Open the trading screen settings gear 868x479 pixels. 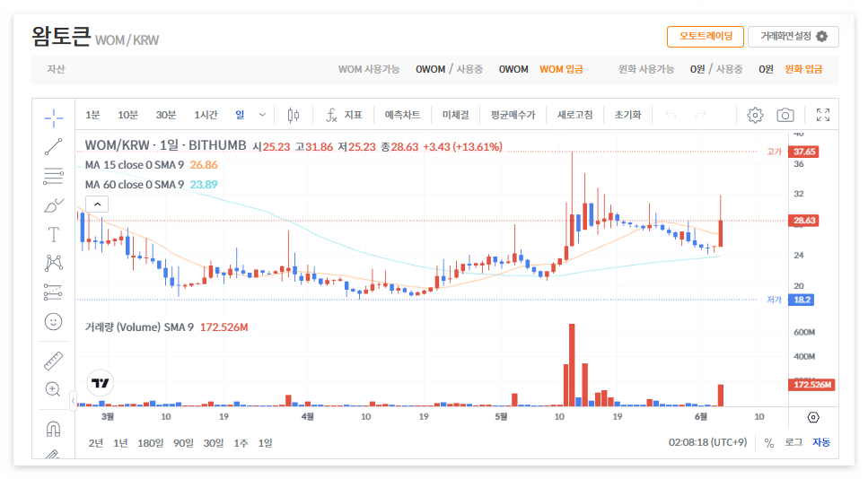coord(822,37)
